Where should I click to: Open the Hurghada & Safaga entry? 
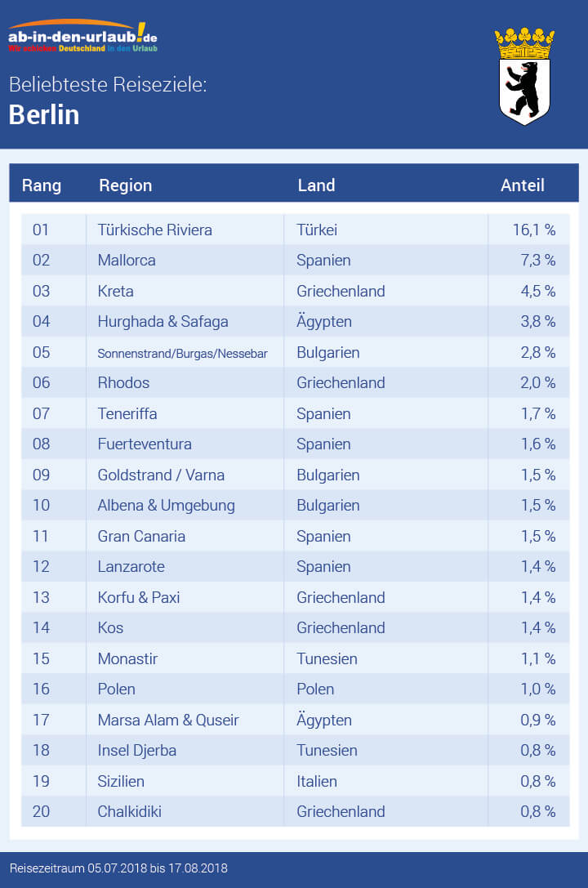click(163, 322)
